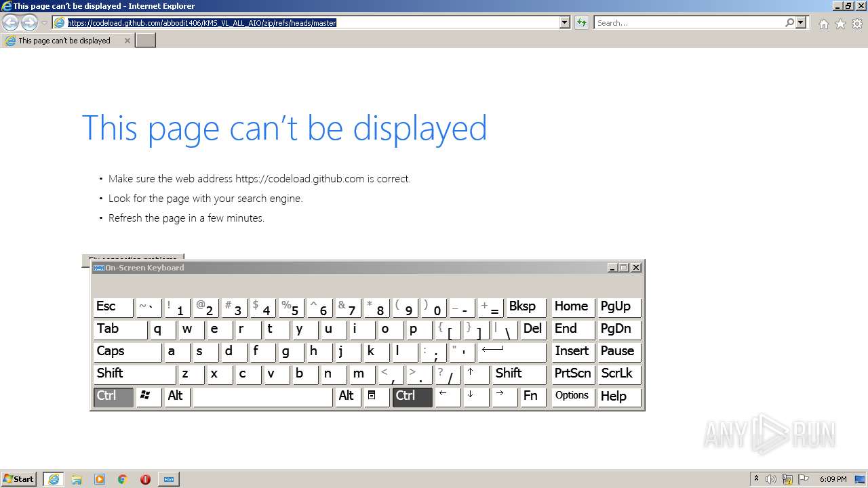Show hidden tray icons arrow
The image size is (868, 488).
[x=756, y=479]
